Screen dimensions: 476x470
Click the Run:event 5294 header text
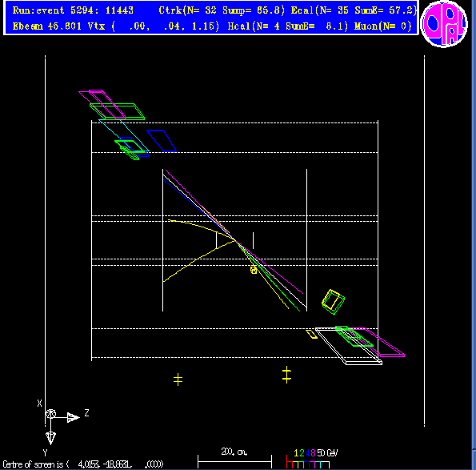click(73, 10)
